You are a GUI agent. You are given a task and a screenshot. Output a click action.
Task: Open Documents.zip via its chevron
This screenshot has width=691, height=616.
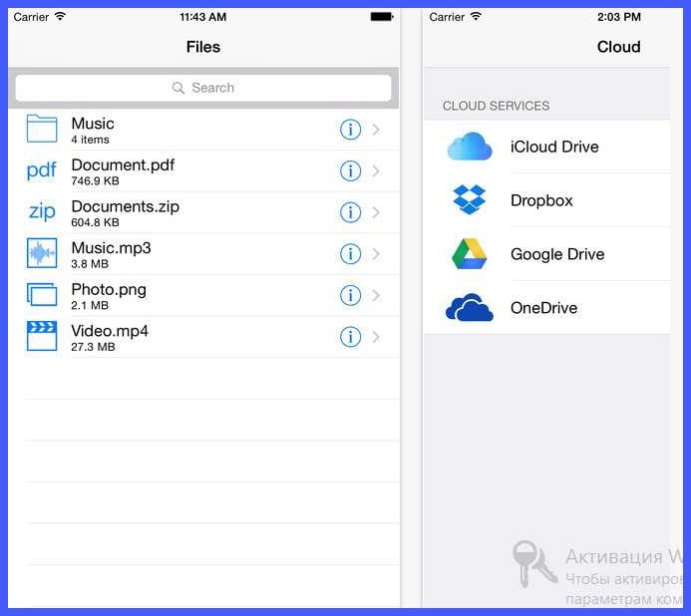[x=376, y=212]
